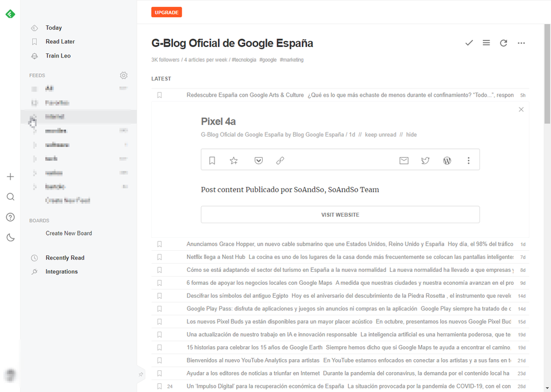This screenshot has height=392, width=551.
Task: Click the UPGRADE button
Action: click(166, 12)
